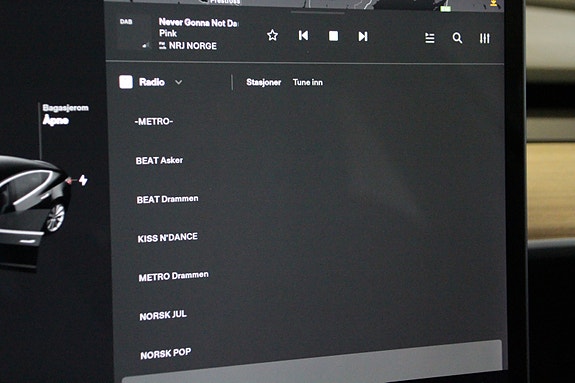Screen dimensions: 575x383
Task: Tap the NRJ NORGE station name
Action: coord(193,46)
